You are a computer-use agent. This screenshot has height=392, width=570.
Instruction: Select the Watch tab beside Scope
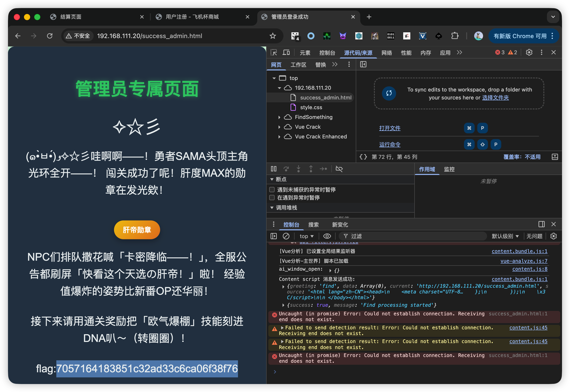coord(449,169)
